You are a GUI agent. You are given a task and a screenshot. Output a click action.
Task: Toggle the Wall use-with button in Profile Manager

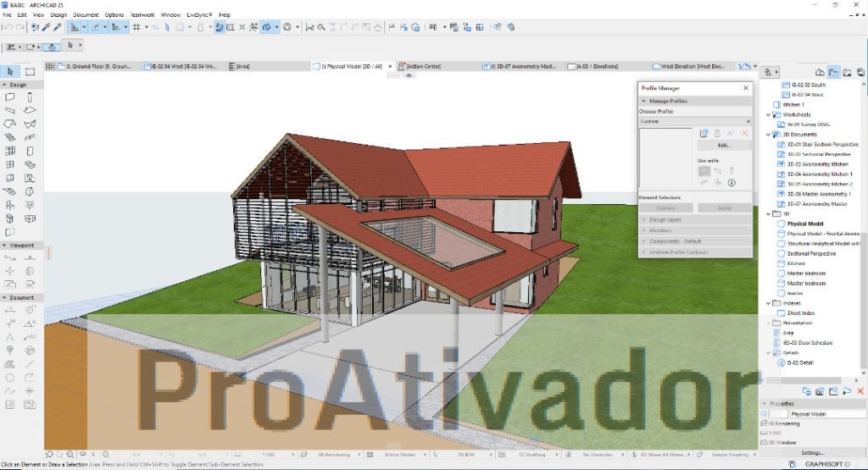[x=704, y=171]
